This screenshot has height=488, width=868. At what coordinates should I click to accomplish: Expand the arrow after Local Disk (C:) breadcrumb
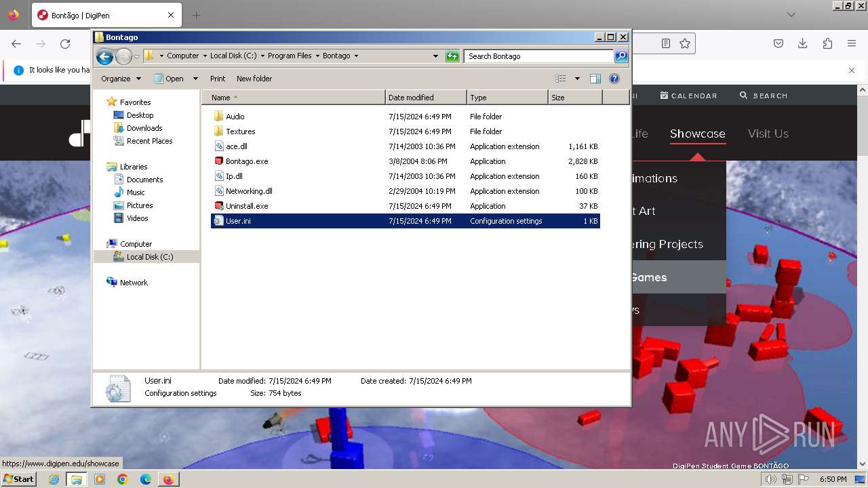(x=262, y=56)
